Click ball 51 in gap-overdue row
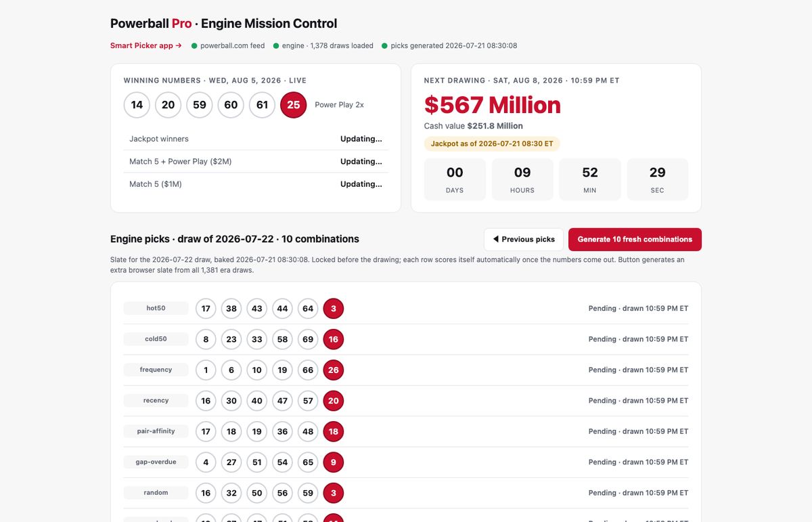812x522 pixels. coord(257,462)
